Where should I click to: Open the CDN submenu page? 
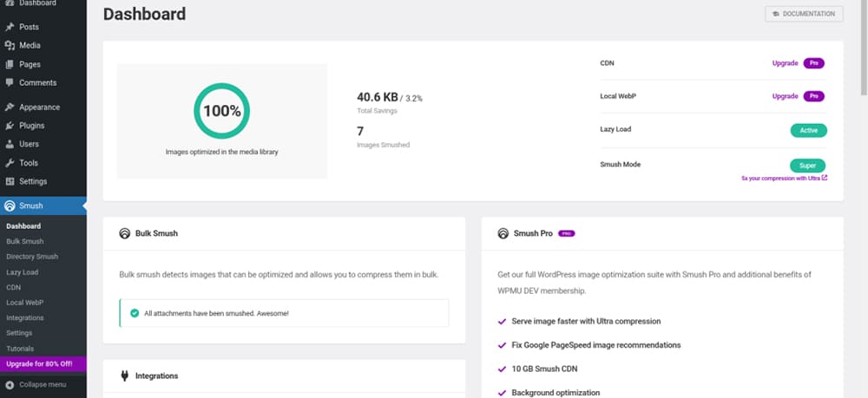click(x=13, y=288)
